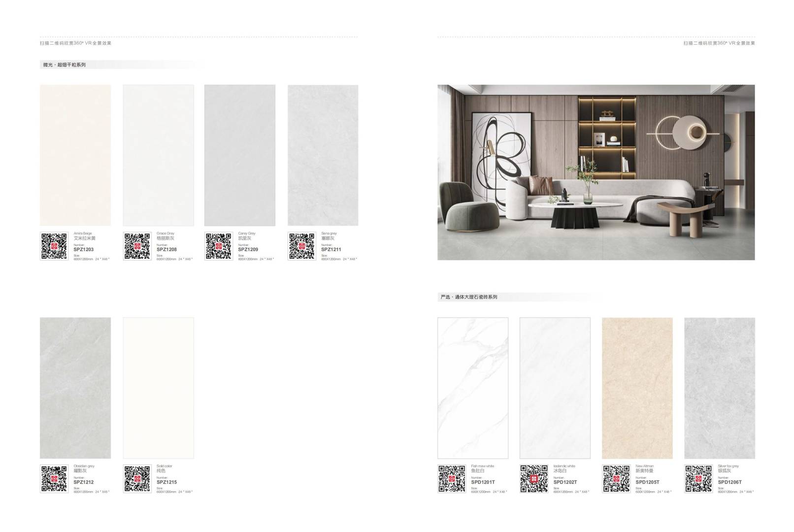Click the QR code for SPZ1203
This screenshot has height=532, width=794.
click(54, 246)
